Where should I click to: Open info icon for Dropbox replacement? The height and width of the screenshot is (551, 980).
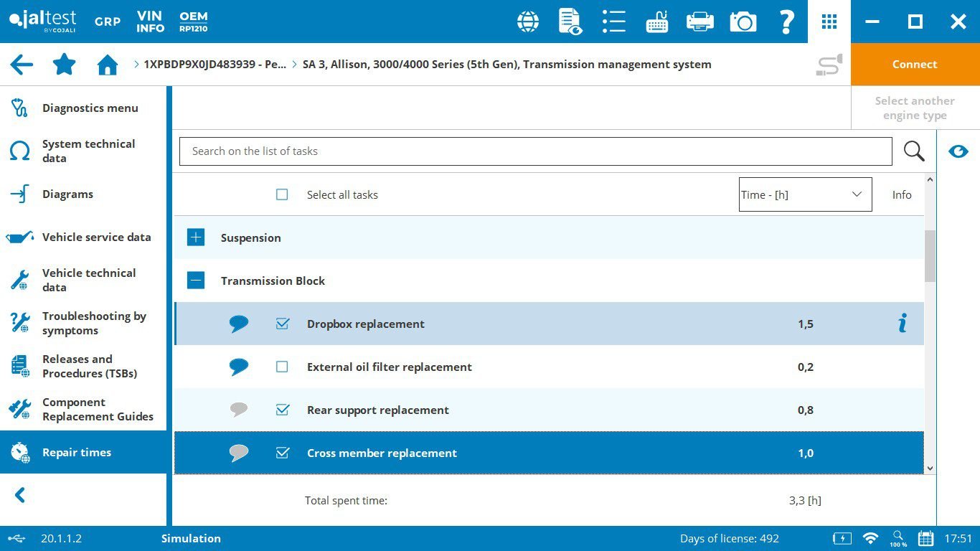coord(903,324)
